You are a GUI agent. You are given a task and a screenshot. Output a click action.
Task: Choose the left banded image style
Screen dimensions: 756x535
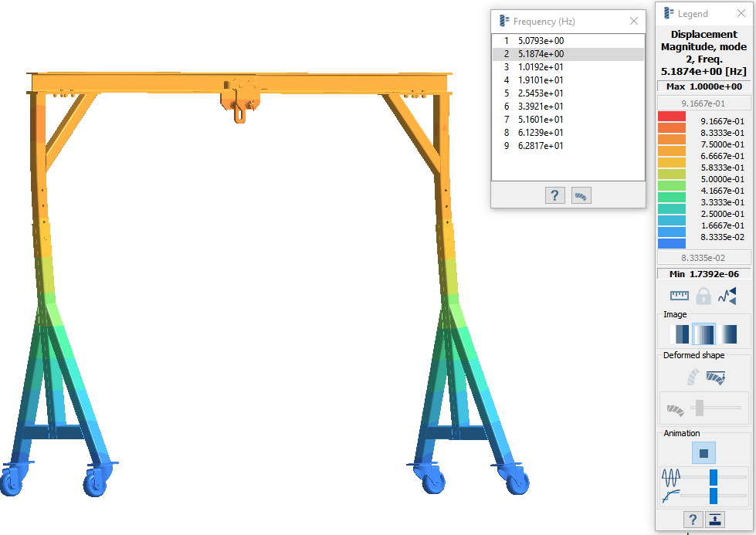click(x=680, y=334)
